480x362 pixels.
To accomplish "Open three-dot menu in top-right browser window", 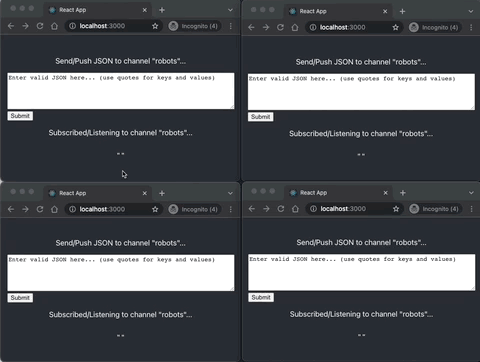I will point(471,27).
